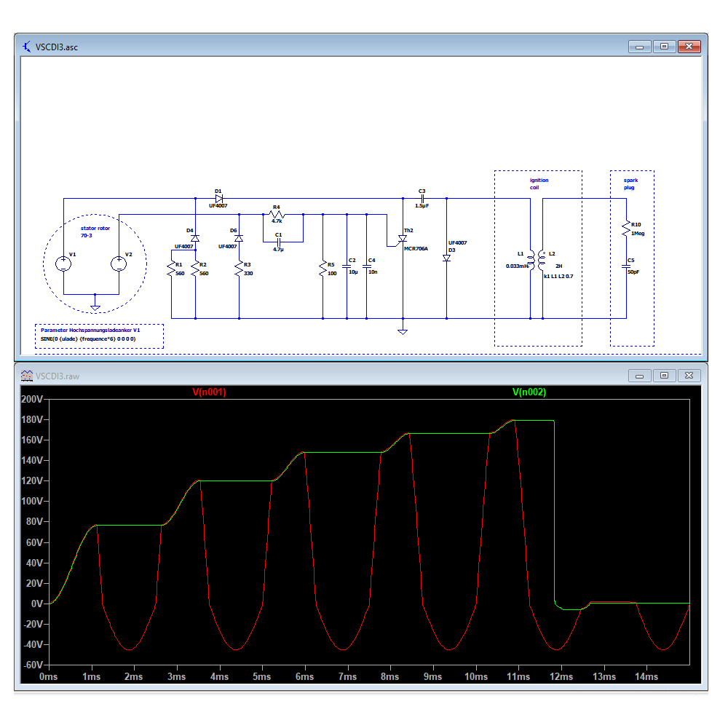Viewport: 728px width, 728px height.
Task: Select resistor R3 330 symbol
Action: [239, 269]
